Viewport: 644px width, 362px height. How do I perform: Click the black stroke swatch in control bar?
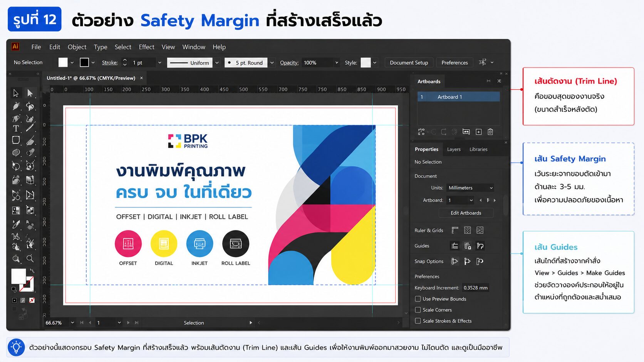pos(84,62)
